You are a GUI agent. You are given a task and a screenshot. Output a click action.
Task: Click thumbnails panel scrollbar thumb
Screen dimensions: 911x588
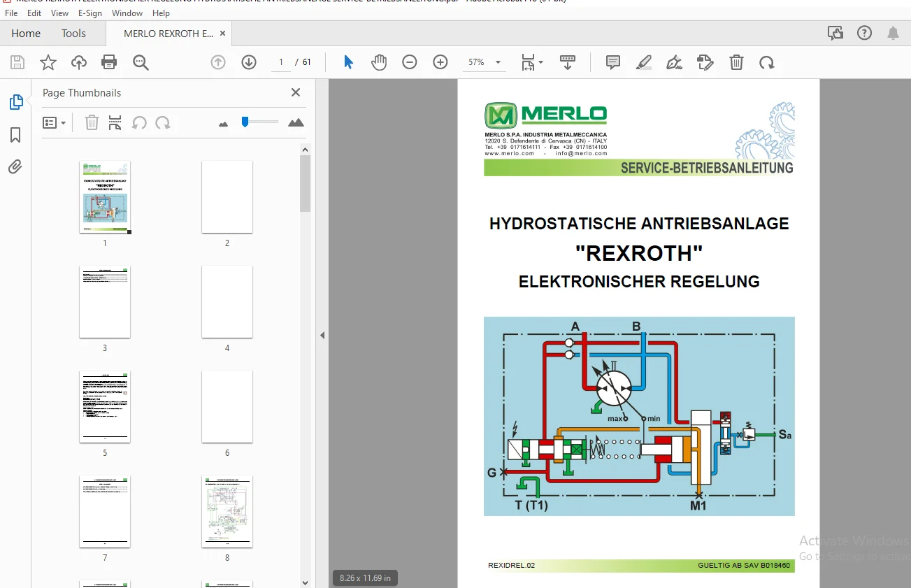click(x=306, y=183)
